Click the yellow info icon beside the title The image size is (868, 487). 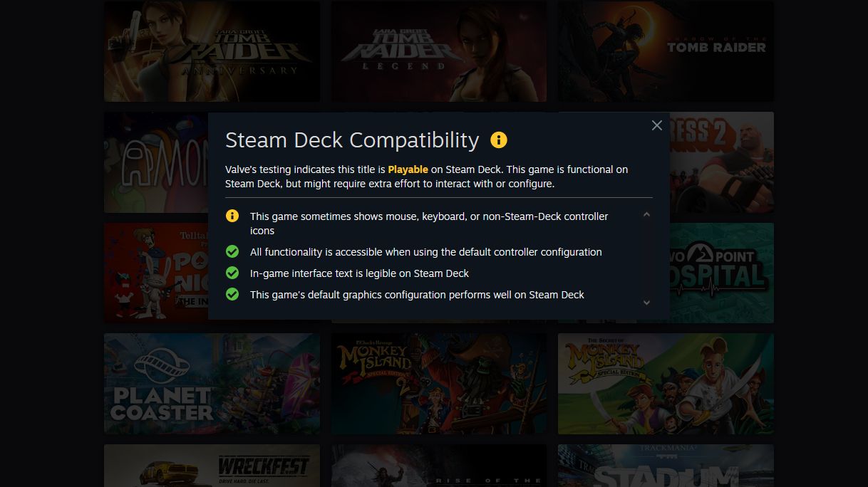tap(499, 140)
